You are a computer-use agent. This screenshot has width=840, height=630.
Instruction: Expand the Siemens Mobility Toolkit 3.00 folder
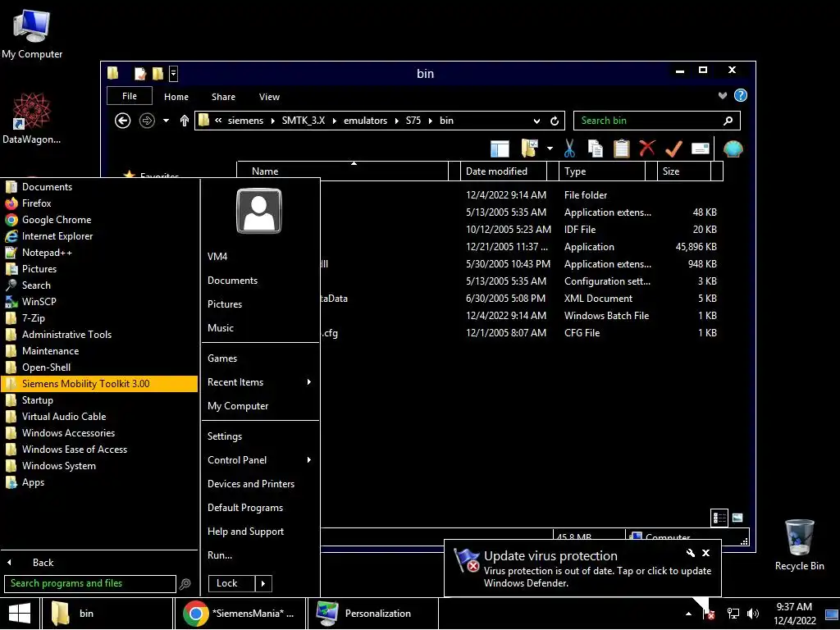[99, 384]
